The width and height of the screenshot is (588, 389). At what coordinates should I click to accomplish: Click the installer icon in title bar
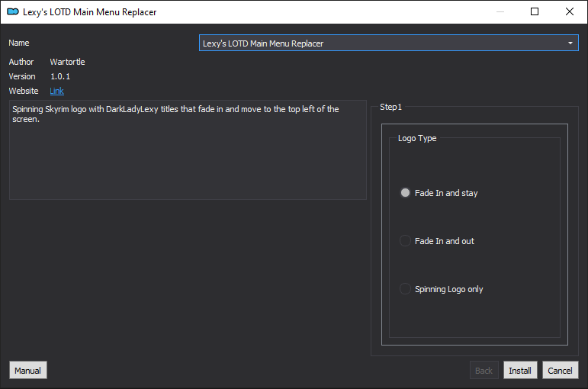[13, 11]
